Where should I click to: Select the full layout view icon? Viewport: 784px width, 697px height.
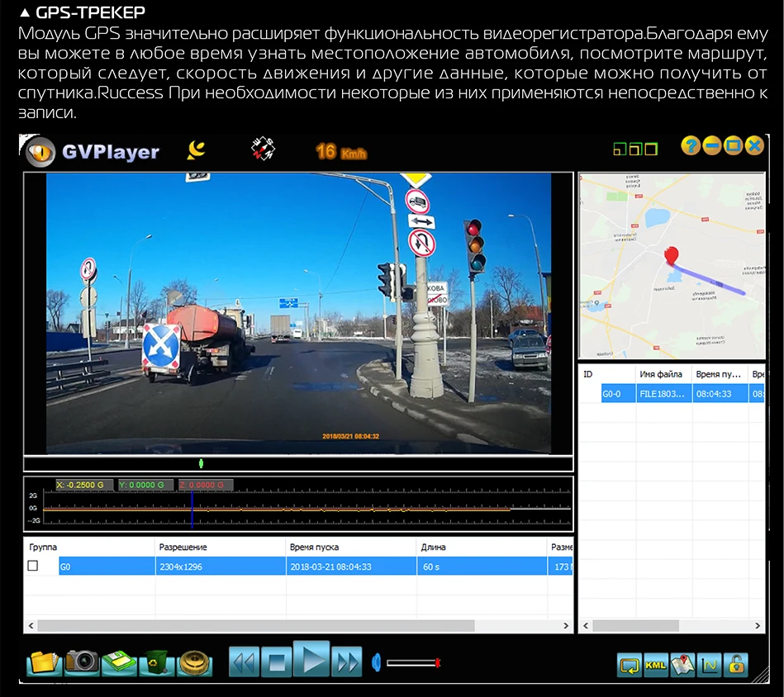coord(651,149)
